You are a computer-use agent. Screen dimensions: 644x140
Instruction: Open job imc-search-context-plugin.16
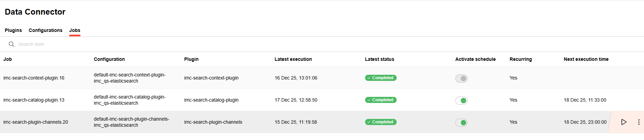pos(34,78)
